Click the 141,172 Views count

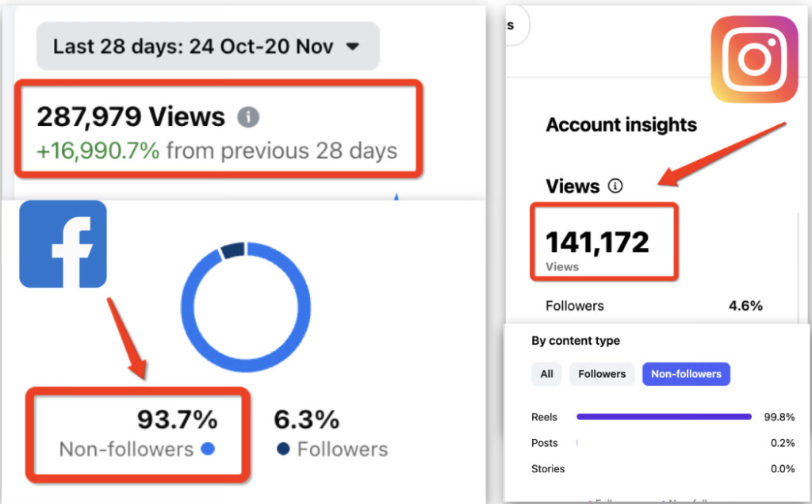click(598, 242)
